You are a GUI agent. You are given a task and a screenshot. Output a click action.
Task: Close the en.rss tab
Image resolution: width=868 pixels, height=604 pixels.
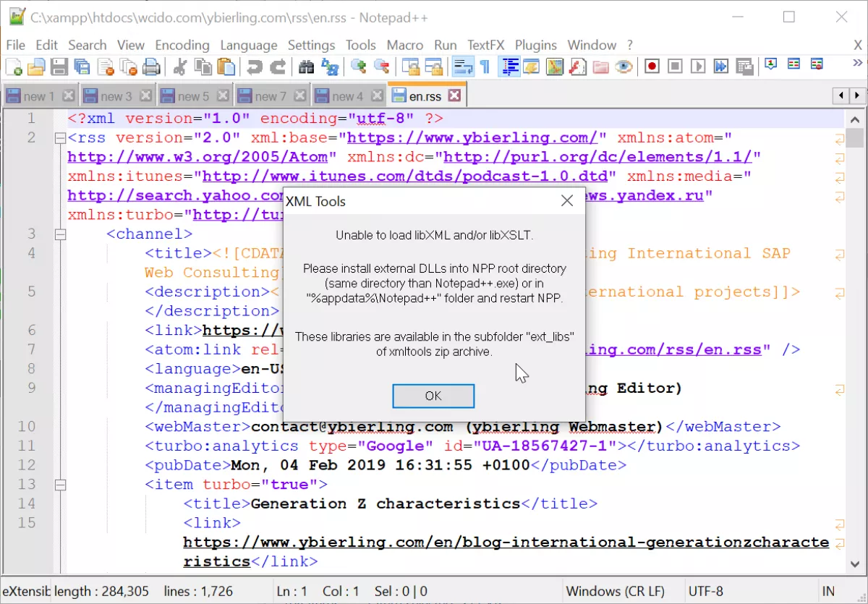pos(454,95)
